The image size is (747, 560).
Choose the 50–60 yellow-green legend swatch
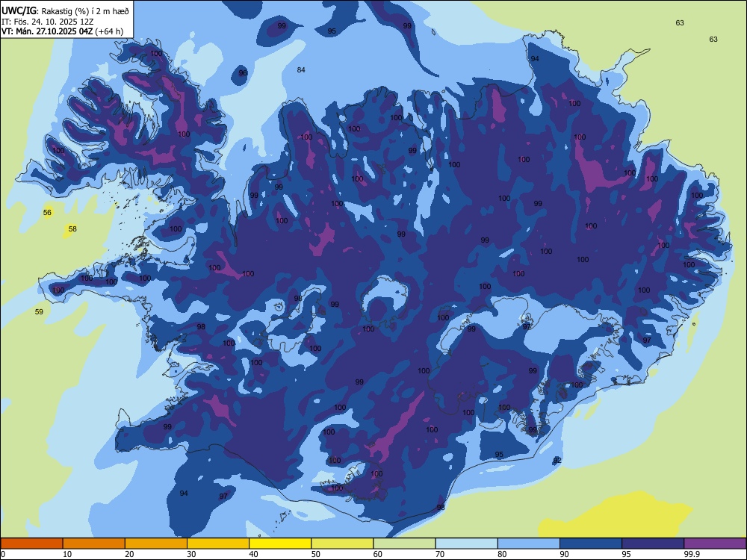pyautogui.click(x=342, y=544)
